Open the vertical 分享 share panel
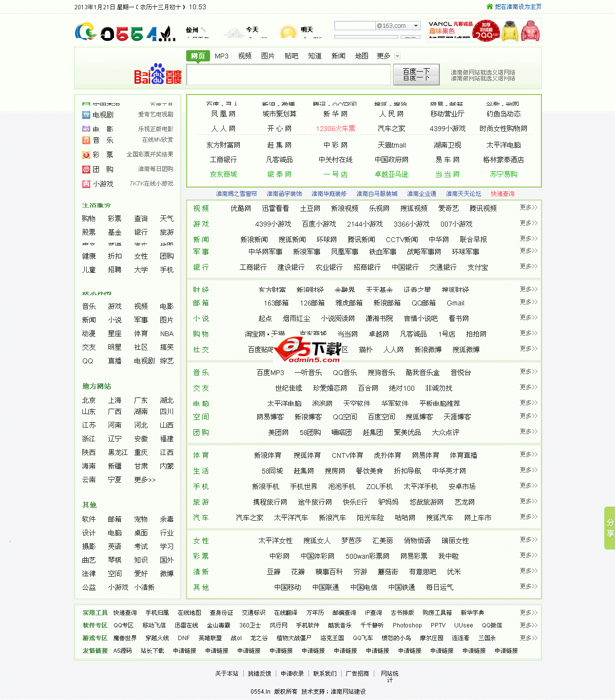 click(610, 528)
